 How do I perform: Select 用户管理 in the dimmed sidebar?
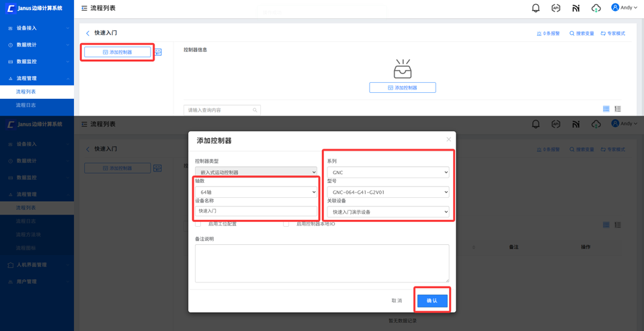pos(27,281)
